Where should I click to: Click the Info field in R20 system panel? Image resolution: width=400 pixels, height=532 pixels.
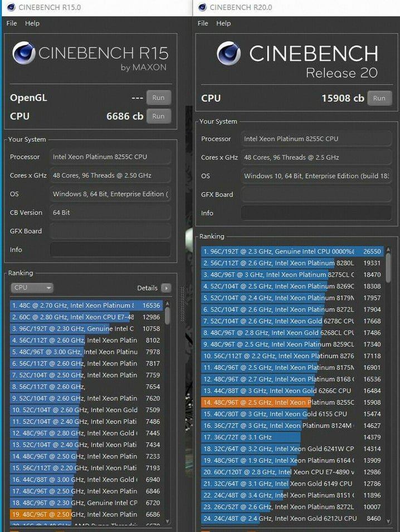316,213
